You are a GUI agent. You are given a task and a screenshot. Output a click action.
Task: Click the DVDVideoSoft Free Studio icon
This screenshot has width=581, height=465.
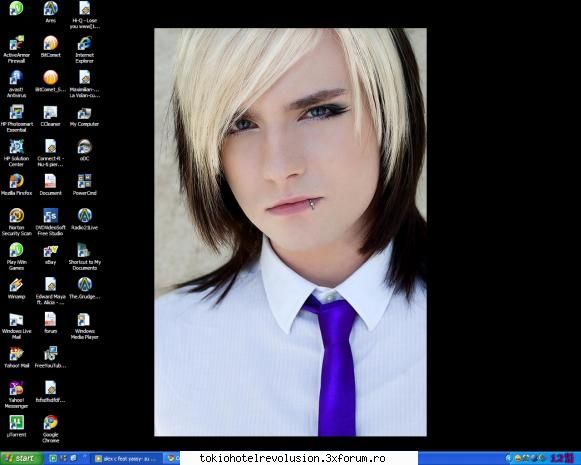point(50,222)
